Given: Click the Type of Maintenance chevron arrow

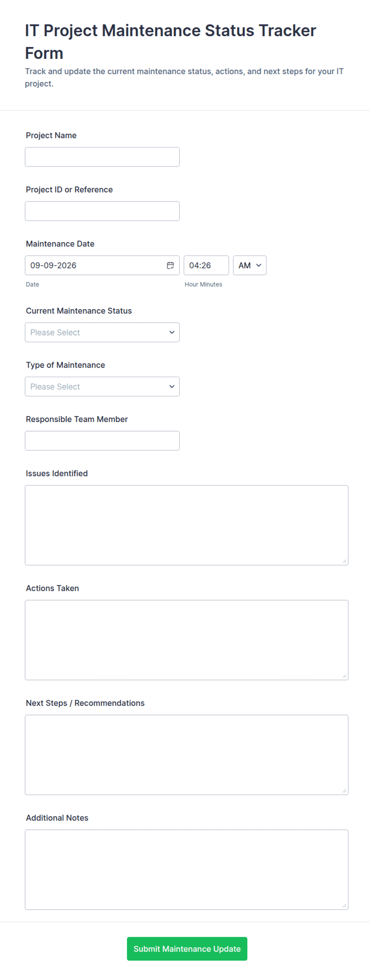Looking at the screenshot, I should pyautogui.click(x=172, y=387).
